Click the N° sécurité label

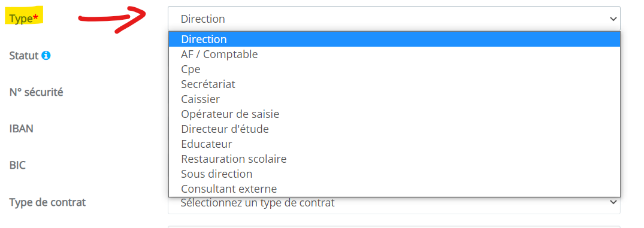pos(36,92)
